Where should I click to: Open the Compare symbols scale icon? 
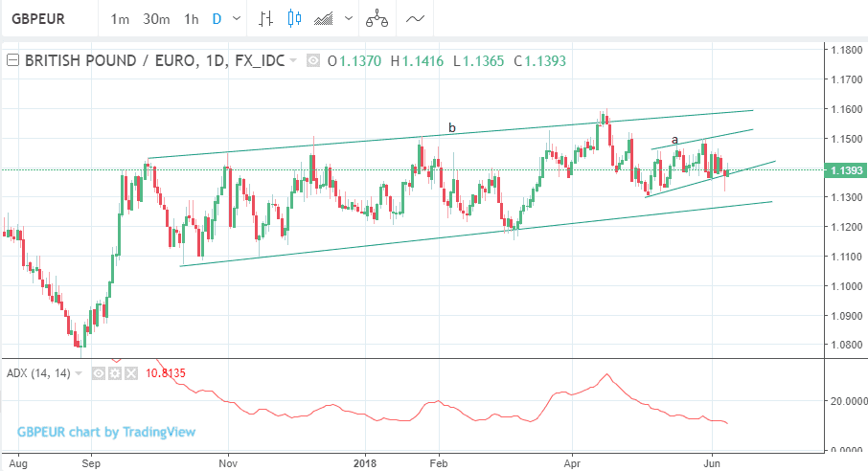[x=377, y=19]
